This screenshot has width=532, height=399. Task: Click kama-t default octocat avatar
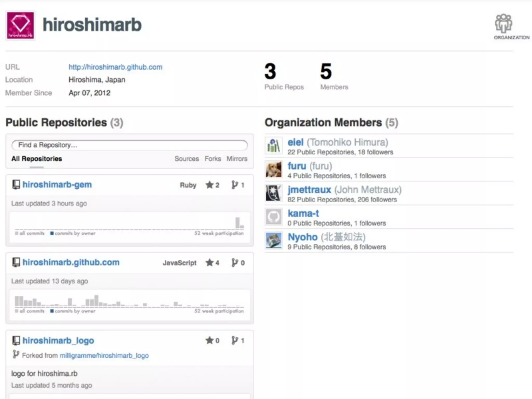point(274,217)
